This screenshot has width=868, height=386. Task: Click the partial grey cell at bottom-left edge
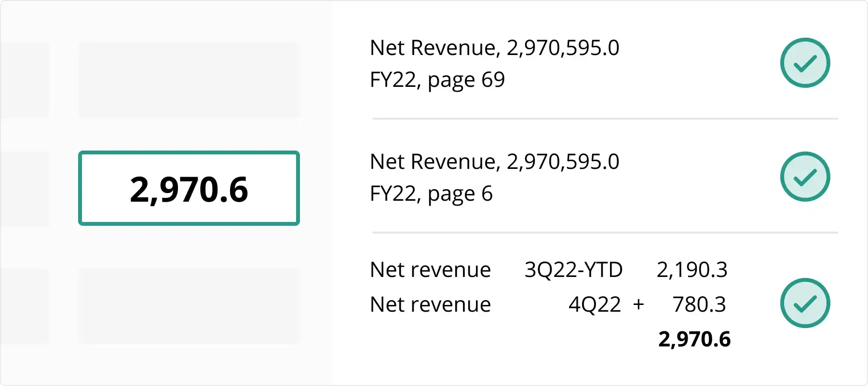click(24, 306)
